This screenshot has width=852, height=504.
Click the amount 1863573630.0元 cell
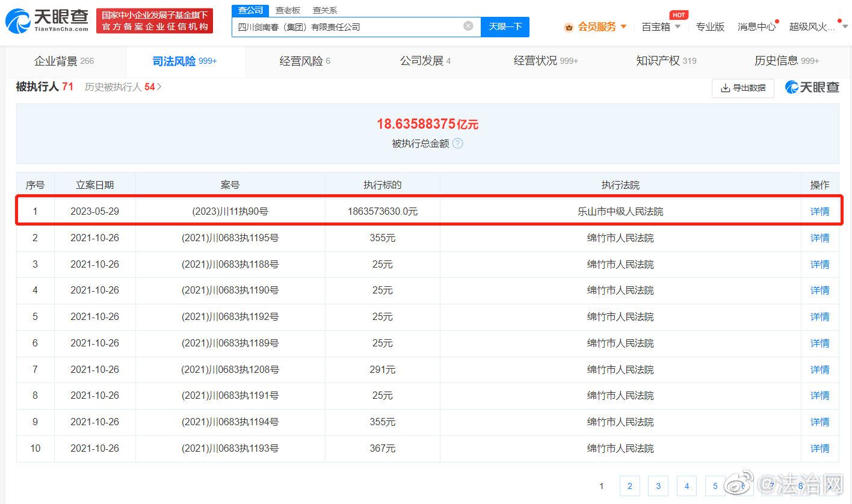click(383, 212)
